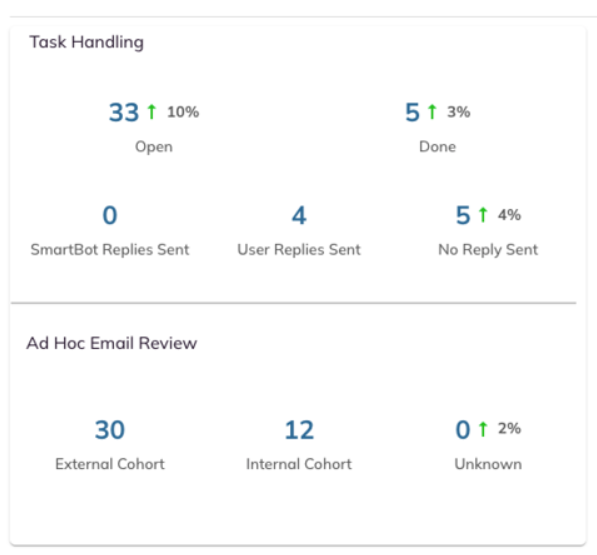
Task: Click the 10% change indicator for Open
Action: tap(183, 112)
